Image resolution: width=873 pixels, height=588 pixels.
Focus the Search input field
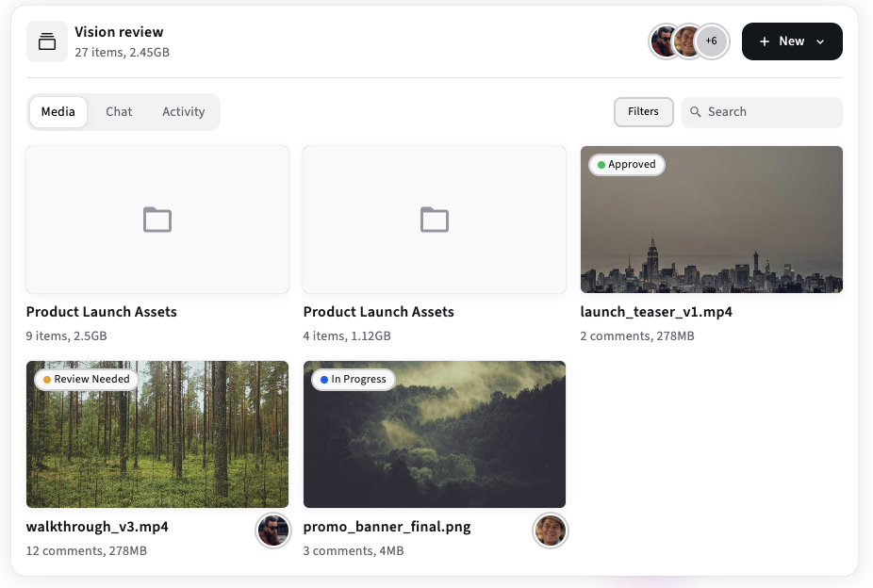click(762, 112)
